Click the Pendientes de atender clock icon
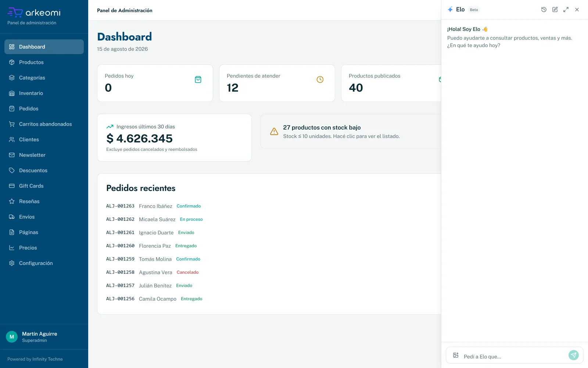The height and width of the screenshot is (368, 588). [320, 79]
